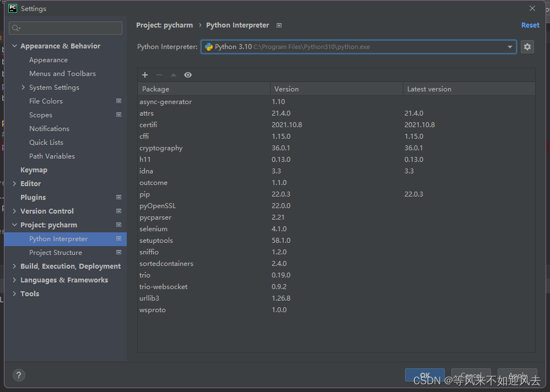
Task: Select the Keymap settings item
Action: [x=34, y=170]
